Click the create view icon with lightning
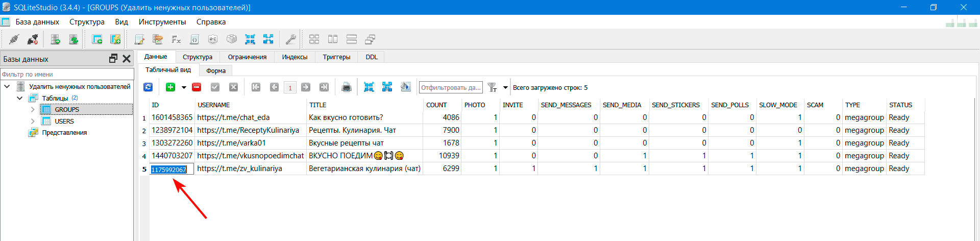The height and width of the screenshot is (241, 980). tap(115, 39)
